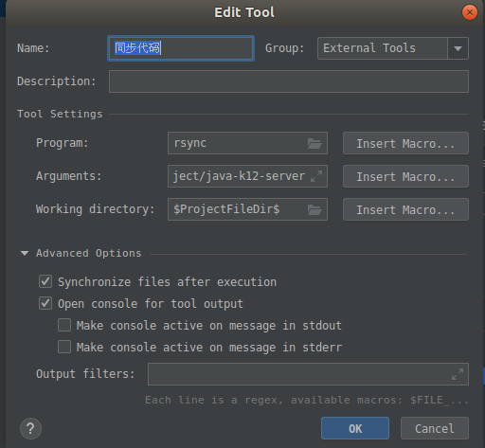This screenshot has height=448, width=485.
Task: Enable console active on stderr message
Action: coord(64,347)
